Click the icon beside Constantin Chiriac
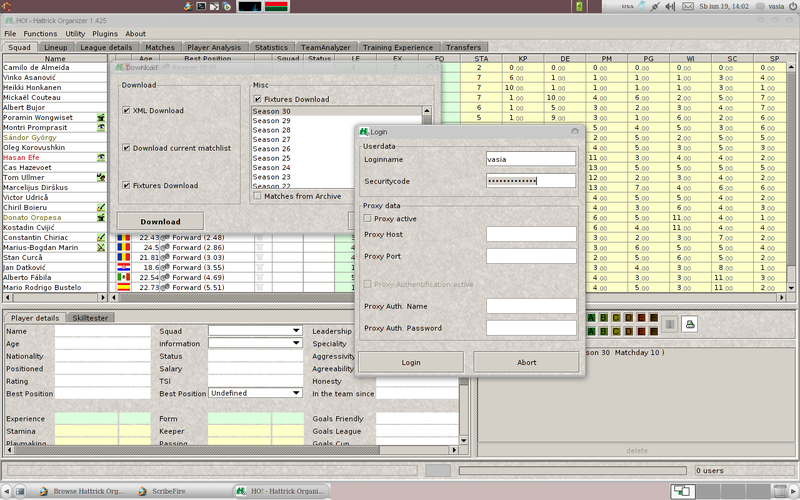 101,237
